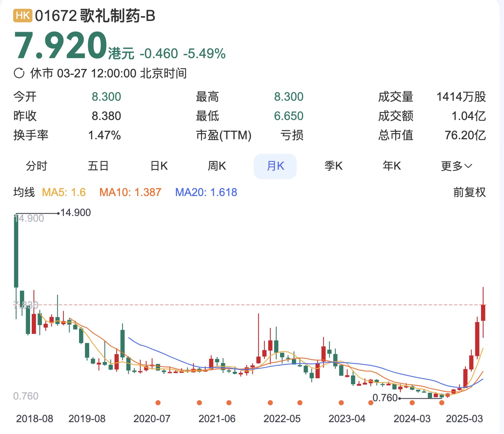Click the 7.830 dashed-line price label
This screenshot has height=434, width=504.
coord(26,305)
